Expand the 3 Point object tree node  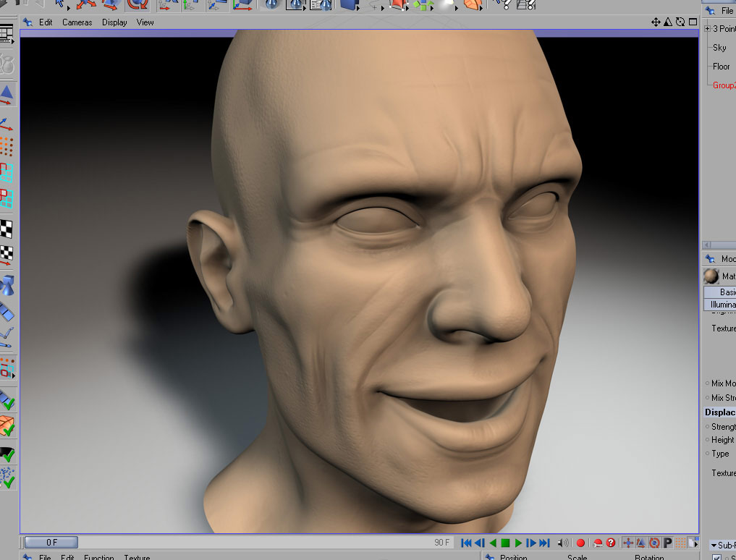707,29
